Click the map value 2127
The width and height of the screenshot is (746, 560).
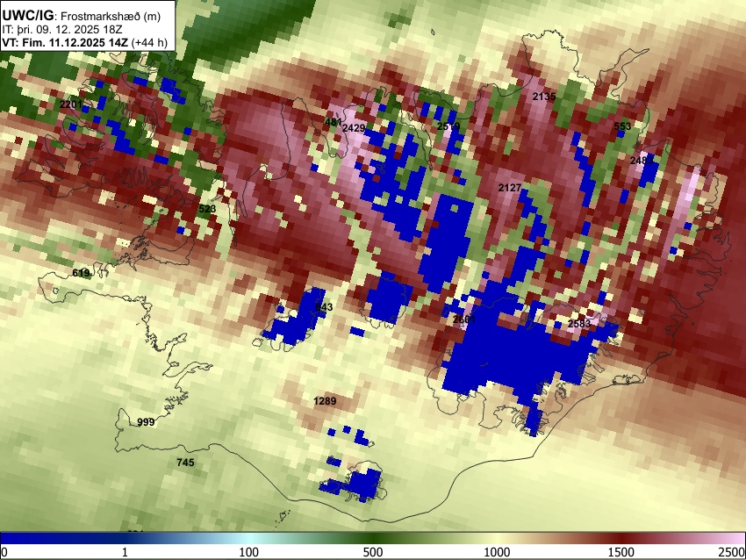pyautogui.click(x=510, y=188)
